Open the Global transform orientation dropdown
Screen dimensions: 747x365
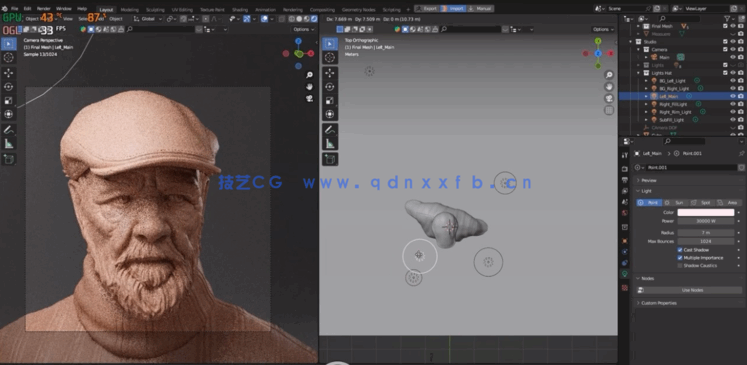point(148,19)
